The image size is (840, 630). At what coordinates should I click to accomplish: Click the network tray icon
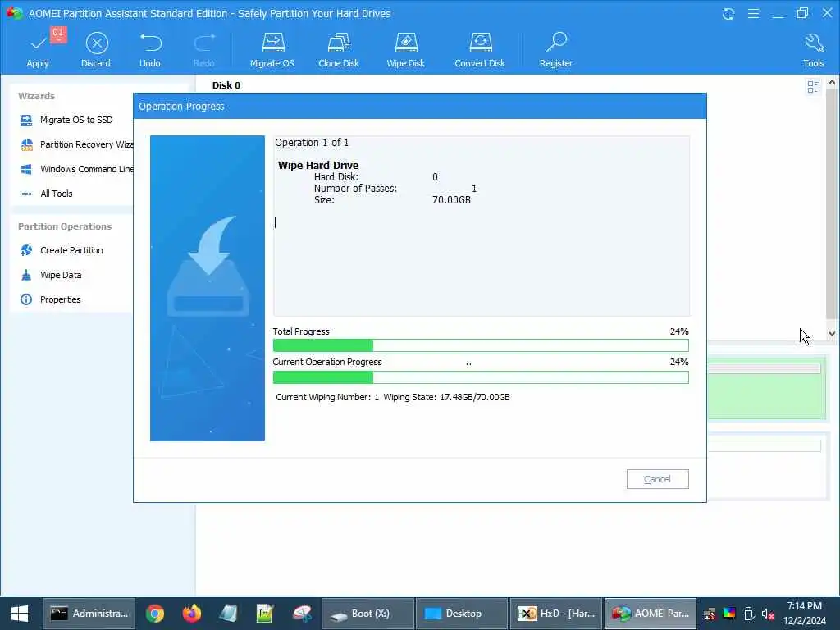click(x=710, y=614)
